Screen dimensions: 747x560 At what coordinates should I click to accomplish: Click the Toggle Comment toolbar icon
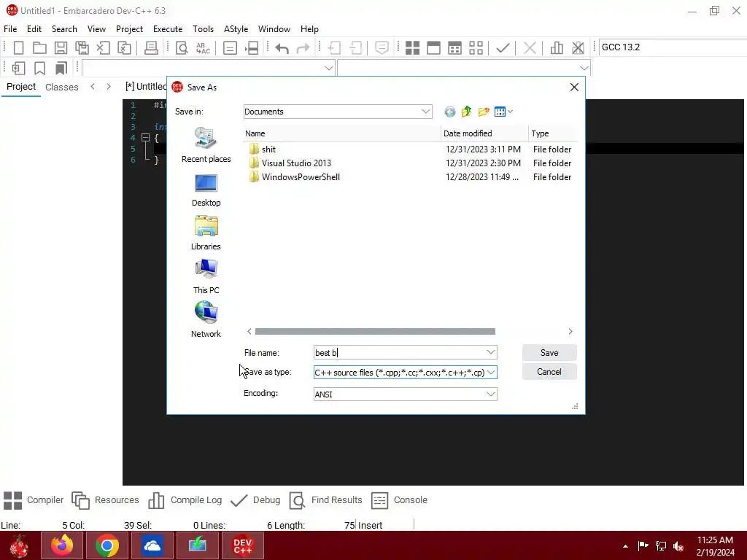(x=382, y=47)
